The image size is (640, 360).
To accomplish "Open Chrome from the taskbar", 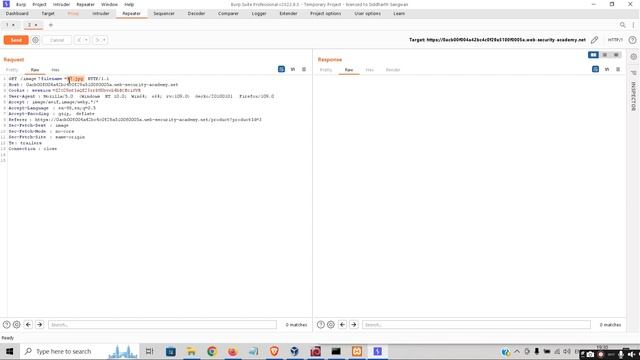I will pyautogui.click(x=212, y=351).
